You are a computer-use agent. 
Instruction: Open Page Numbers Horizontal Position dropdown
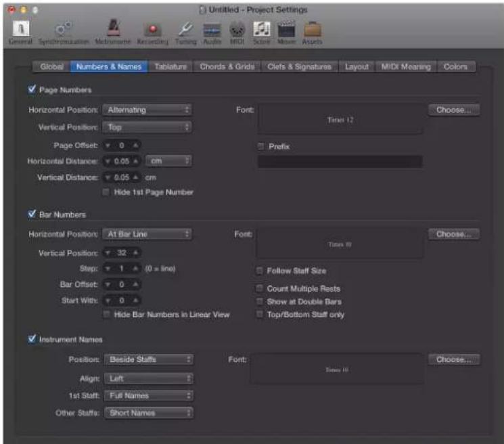point(147,110)
